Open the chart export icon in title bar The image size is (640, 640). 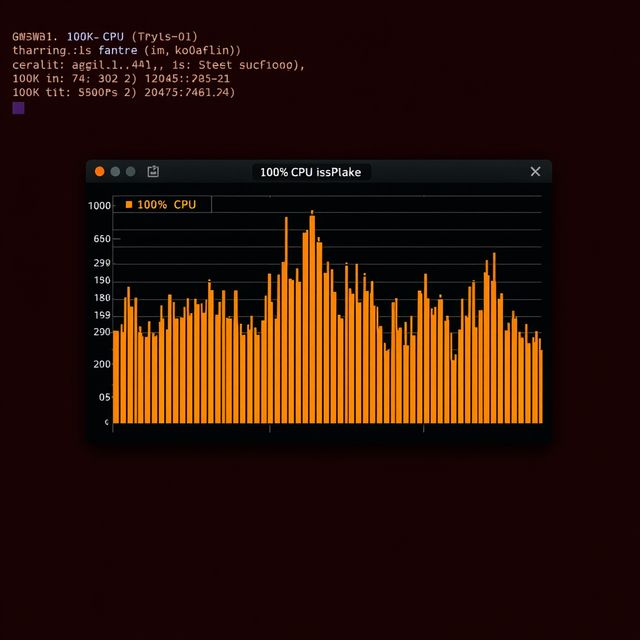pos(153,171)
